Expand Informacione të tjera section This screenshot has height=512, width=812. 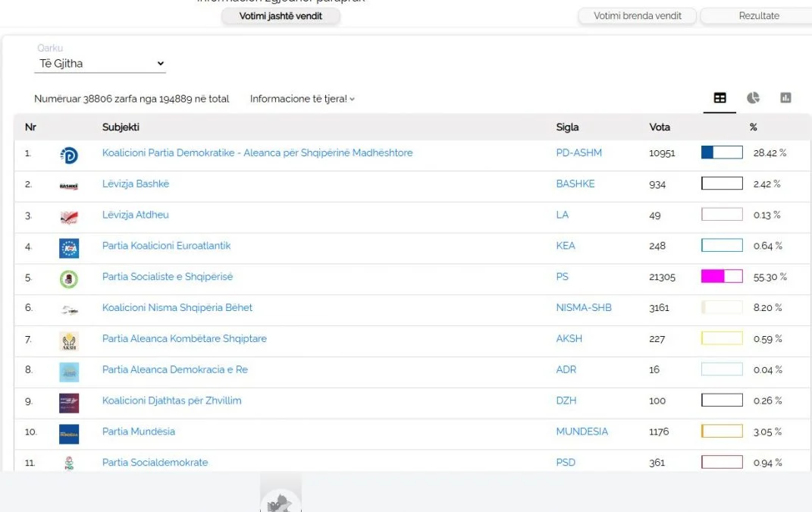click(x=302, y=99)
